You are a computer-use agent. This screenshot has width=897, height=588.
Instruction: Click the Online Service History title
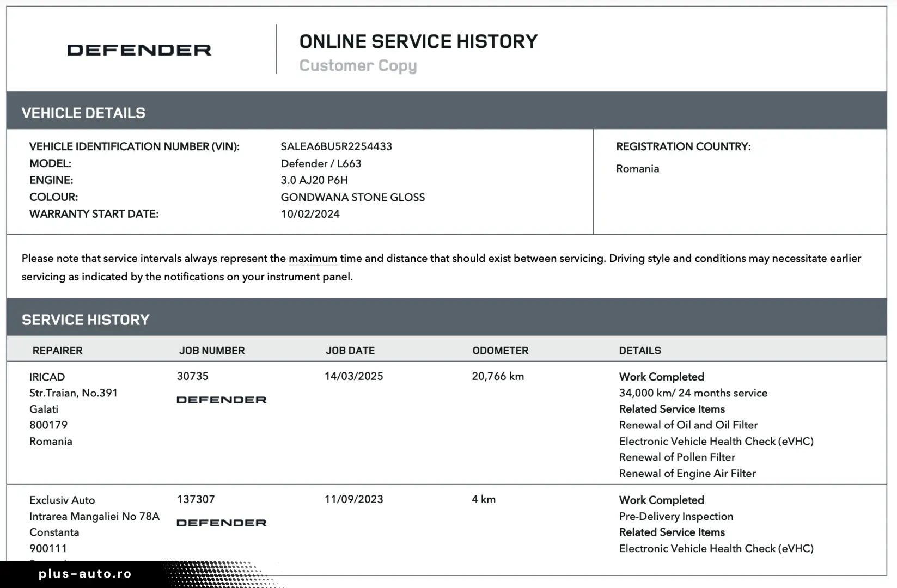pos(418,41)
